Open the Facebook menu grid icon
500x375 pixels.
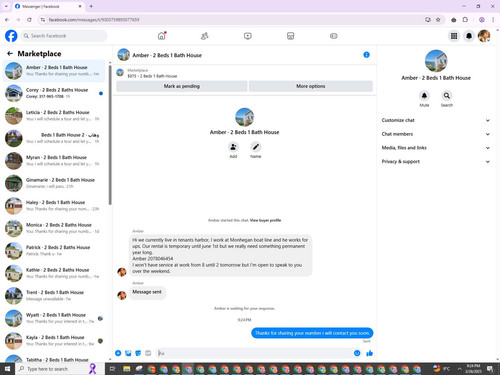(x=454, y=36)
